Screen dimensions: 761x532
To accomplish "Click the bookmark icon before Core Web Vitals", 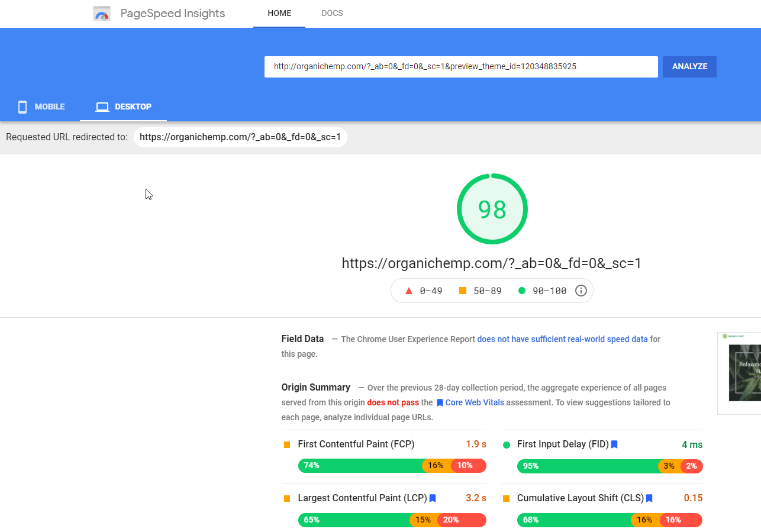I will [440, 403].
